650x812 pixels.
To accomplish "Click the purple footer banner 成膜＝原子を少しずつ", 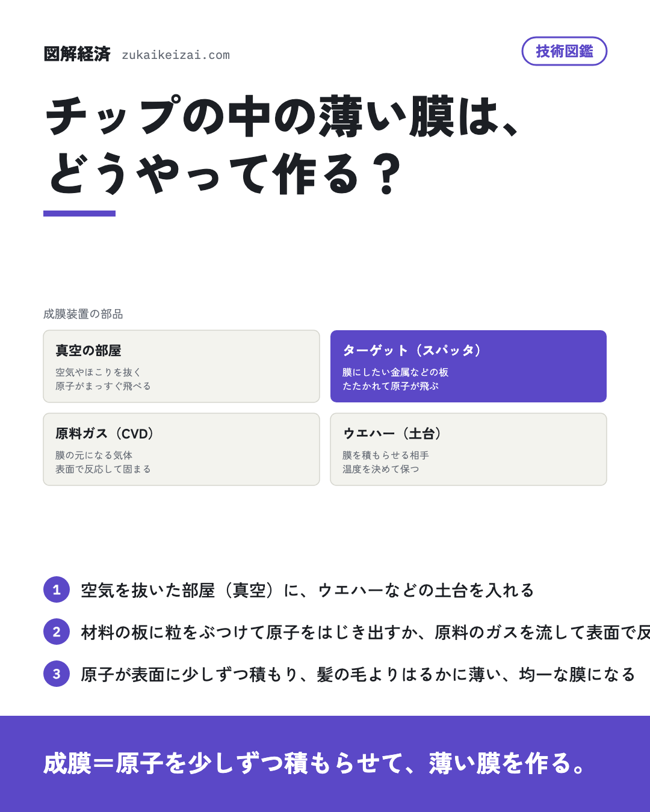I will [325, 764].
